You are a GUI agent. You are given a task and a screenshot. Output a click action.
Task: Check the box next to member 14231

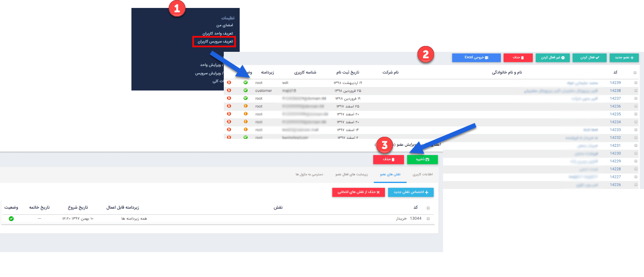click(636, 145)
